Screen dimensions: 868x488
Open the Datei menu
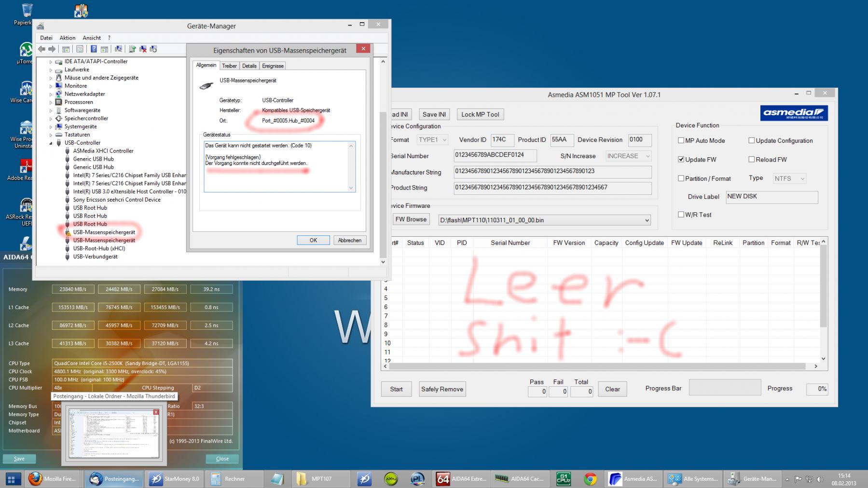(46, 38)
